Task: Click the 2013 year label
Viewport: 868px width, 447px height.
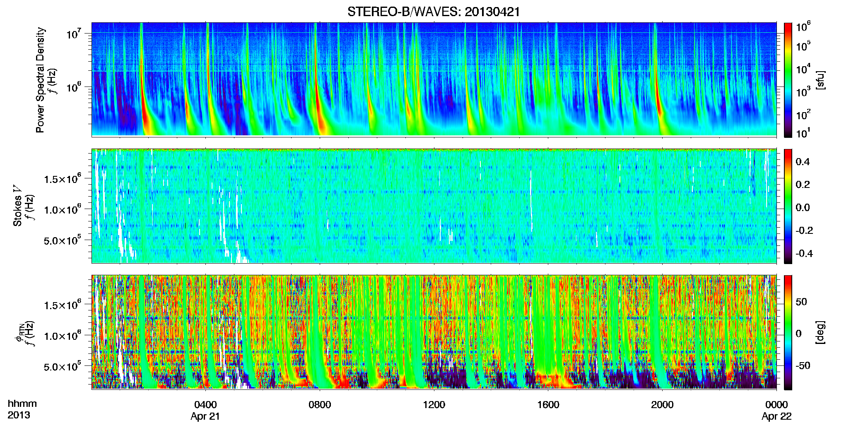Action: click(19, 415)
